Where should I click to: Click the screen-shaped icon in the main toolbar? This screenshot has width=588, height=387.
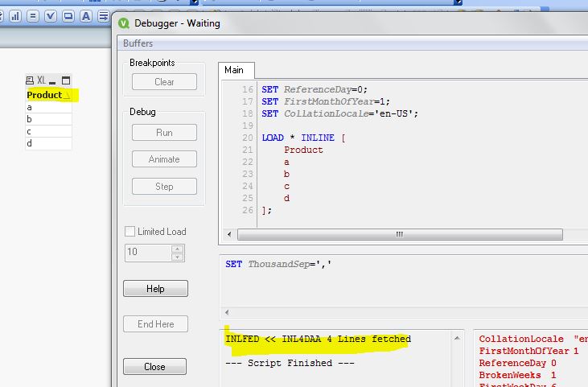pos(68,16)
